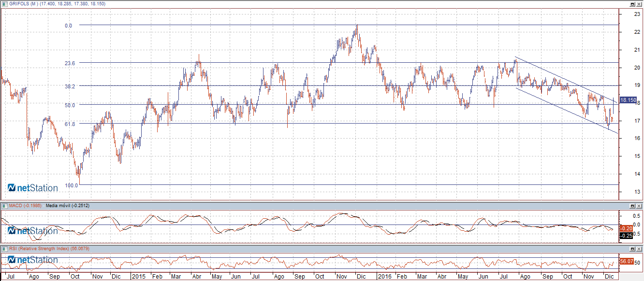
Task: Close the GRIFOLS price chart panel
Action: 639,3
